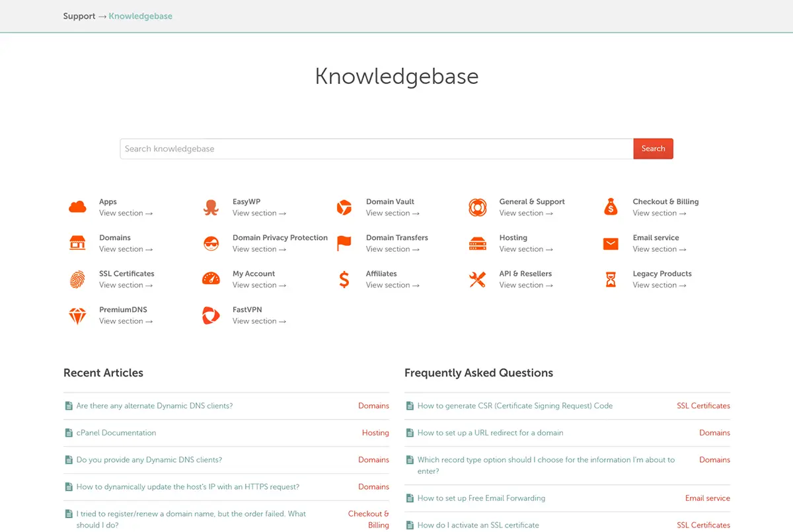Click the Domain Vault icon
This screenshot has height=532, width=793.
click(x=344, y=206)
